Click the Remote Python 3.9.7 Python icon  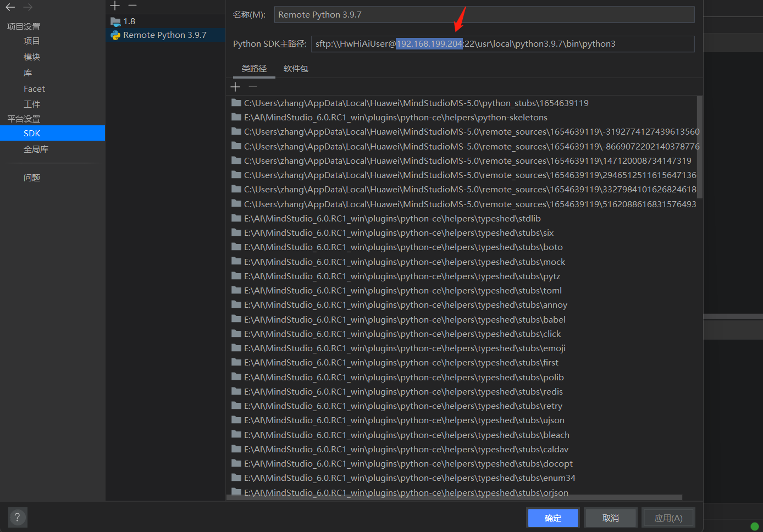[x=115, y=35]
